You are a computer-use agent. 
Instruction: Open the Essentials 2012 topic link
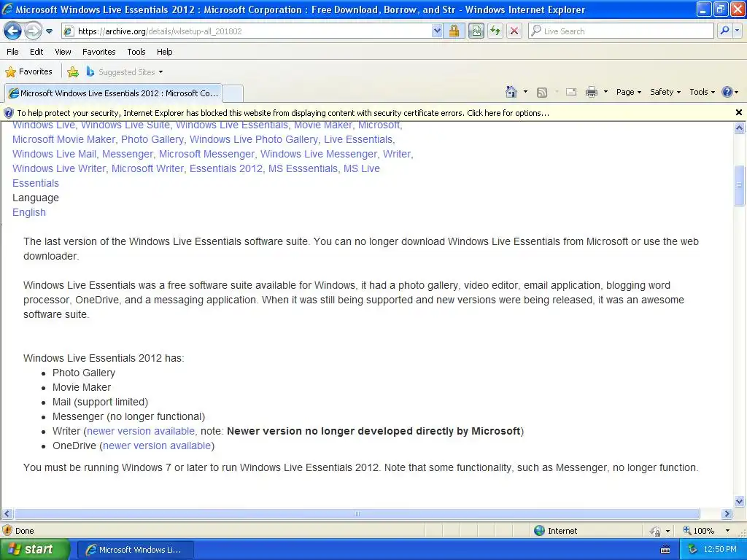(x=226, y=168)
